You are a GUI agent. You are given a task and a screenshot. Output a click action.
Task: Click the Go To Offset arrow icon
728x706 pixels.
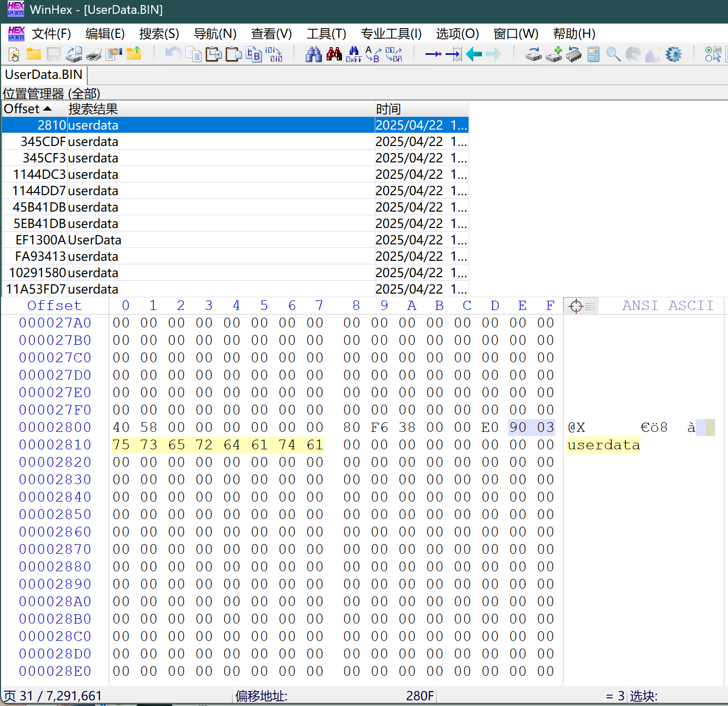[x=434, y=54]
